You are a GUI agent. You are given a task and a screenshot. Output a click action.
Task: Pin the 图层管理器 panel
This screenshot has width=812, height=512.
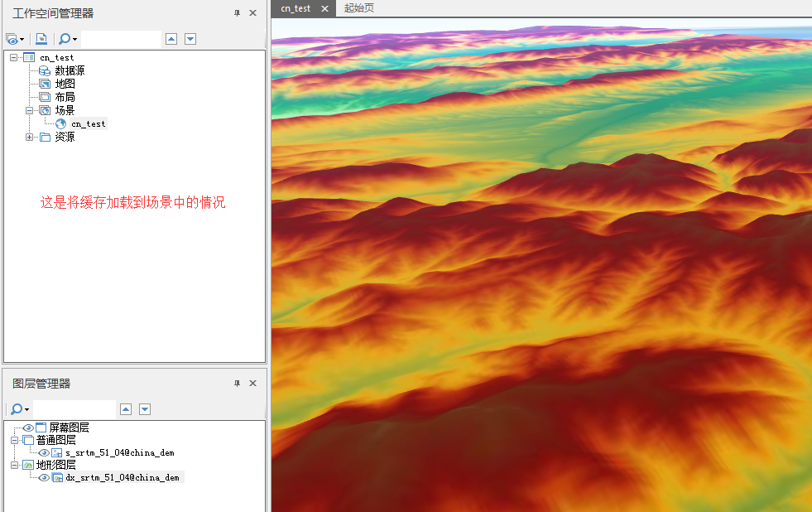(x=238, y=384)
